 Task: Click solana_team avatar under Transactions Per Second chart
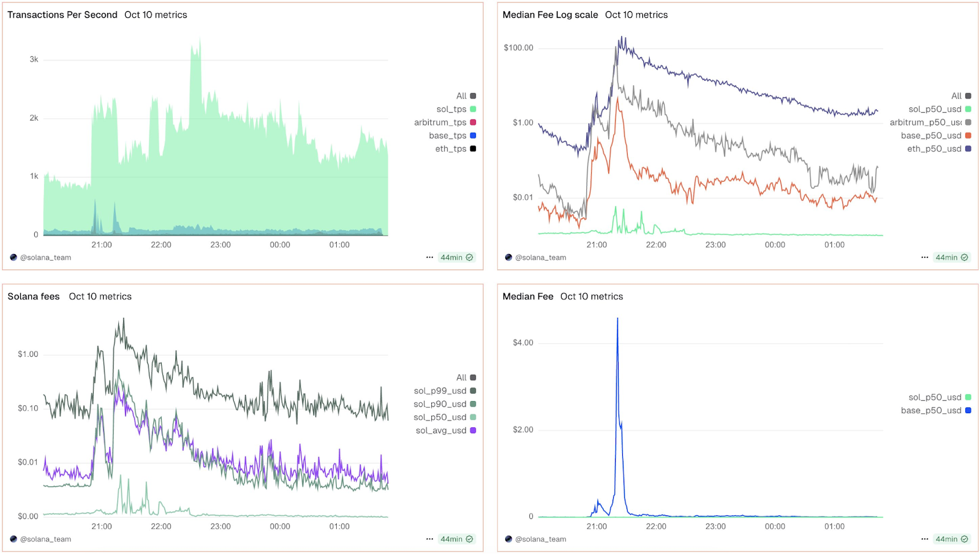click(x=13, y=258)
